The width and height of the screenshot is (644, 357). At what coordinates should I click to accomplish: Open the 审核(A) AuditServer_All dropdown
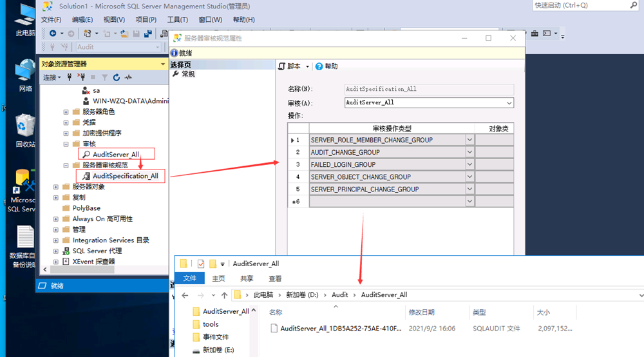click(x=509, y=102)
